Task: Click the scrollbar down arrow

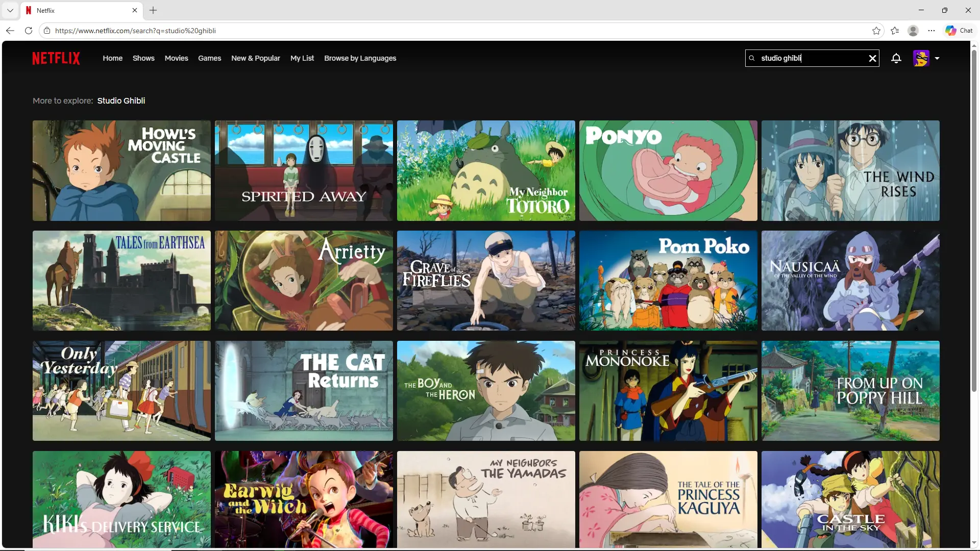Action: [x=974, y=543]
